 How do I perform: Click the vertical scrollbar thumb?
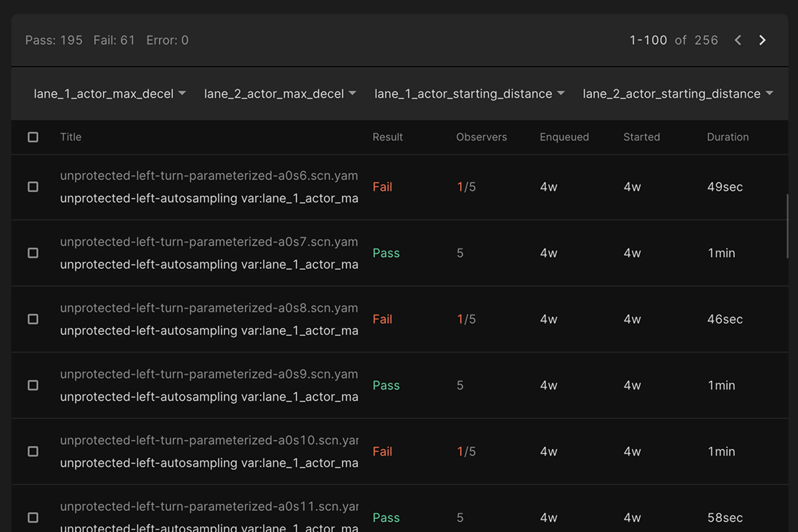click(x=787, y=226)
